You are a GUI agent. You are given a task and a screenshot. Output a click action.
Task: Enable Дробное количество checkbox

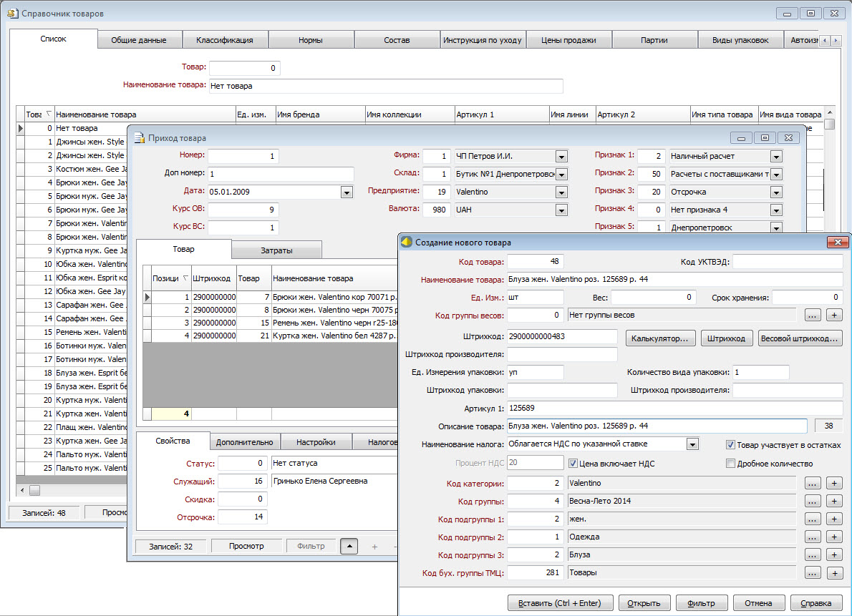(x=730, y=464)
